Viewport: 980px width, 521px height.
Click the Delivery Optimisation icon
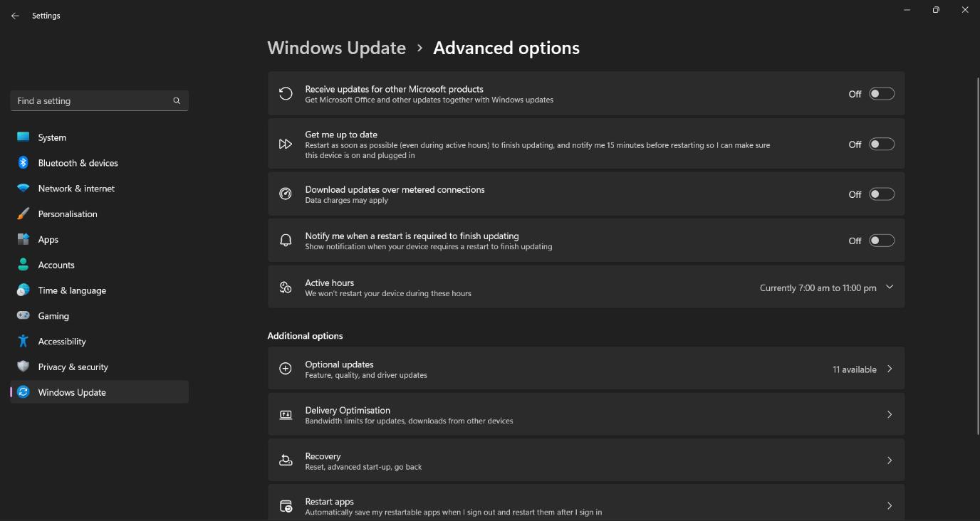tap(286, 414)
